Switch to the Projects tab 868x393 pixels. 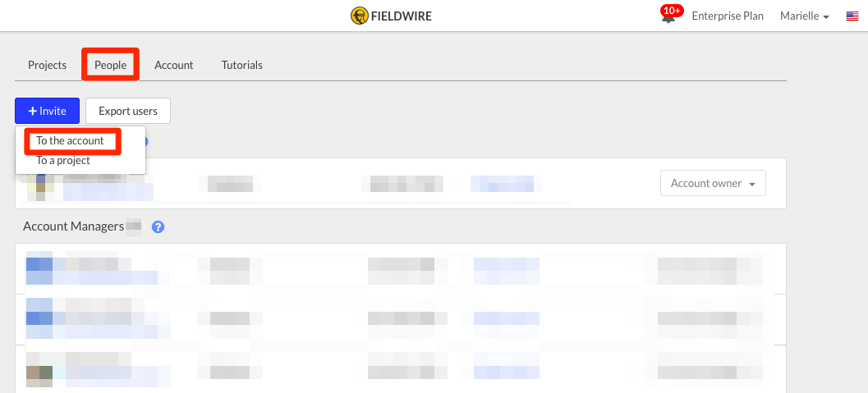pyautogui.click(x=47, y=65)
